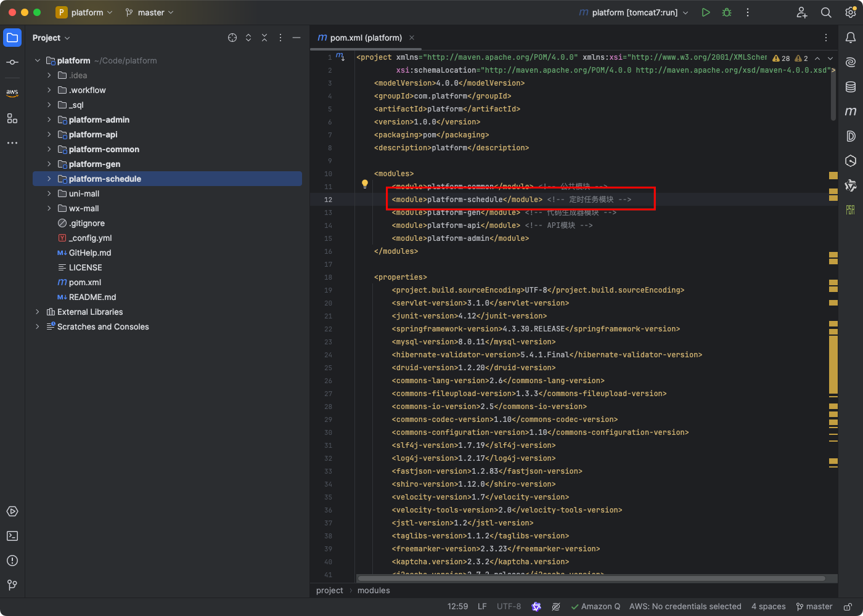Click the master branch widget in status bar

[814, 607]
